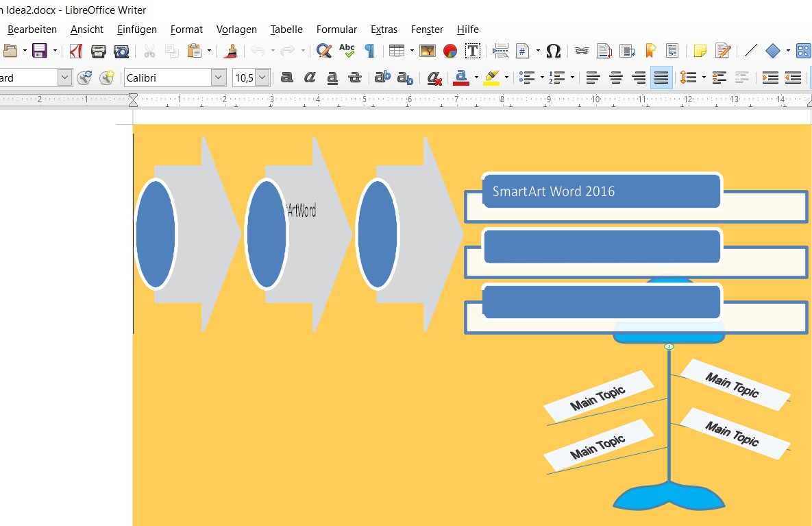Expand the line spacing arrow

(704, 77)
